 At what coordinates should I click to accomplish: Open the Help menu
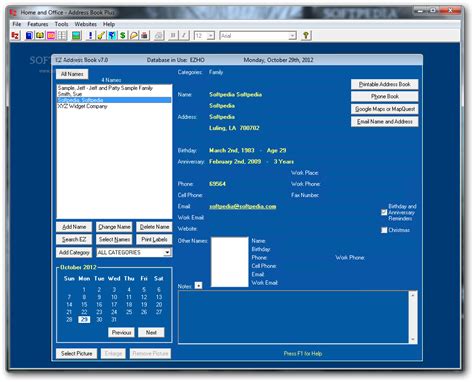click(x=109, y=24)
